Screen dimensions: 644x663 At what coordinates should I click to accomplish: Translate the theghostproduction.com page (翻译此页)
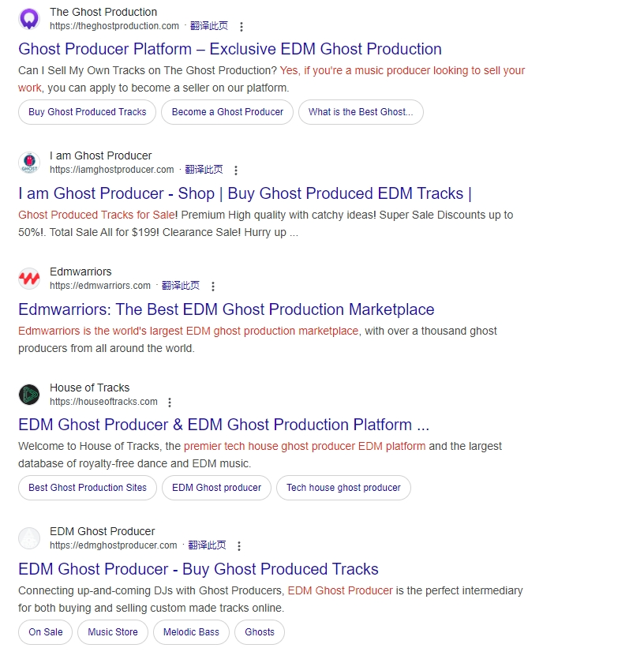(x=209, y=26)
